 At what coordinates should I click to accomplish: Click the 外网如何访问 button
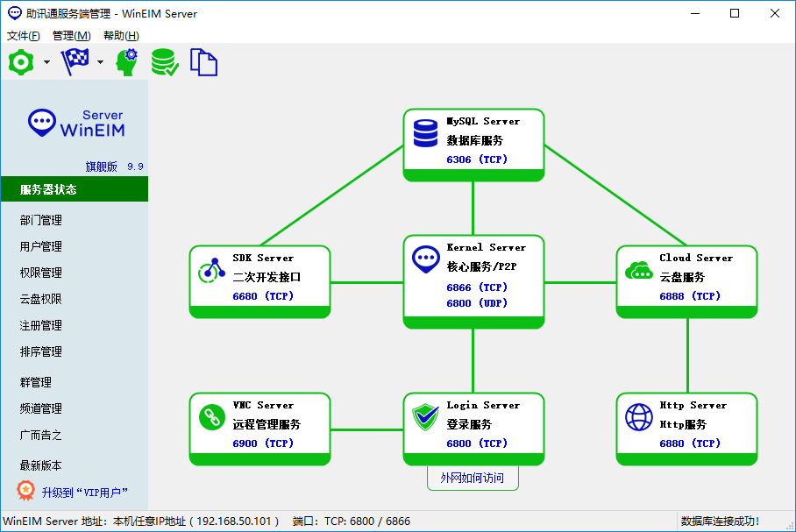point(473,479)
